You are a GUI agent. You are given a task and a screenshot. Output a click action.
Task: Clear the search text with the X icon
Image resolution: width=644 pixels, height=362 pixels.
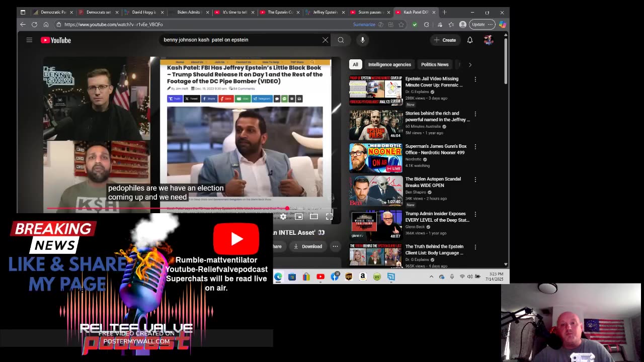coord(325,40)
